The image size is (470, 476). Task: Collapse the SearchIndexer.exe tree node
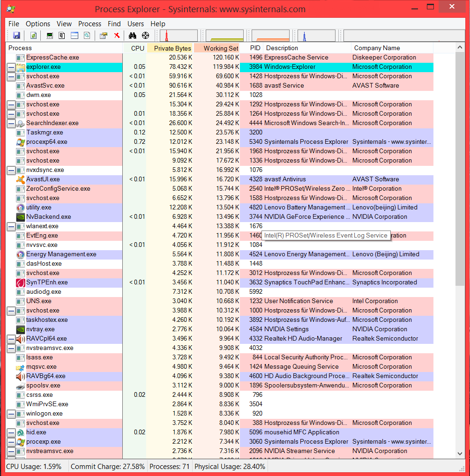tap(11, 124)
